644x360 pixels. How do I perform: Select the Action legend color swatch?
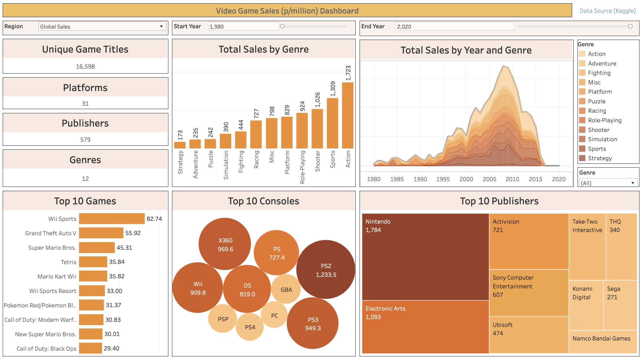(x=582, y=54)
